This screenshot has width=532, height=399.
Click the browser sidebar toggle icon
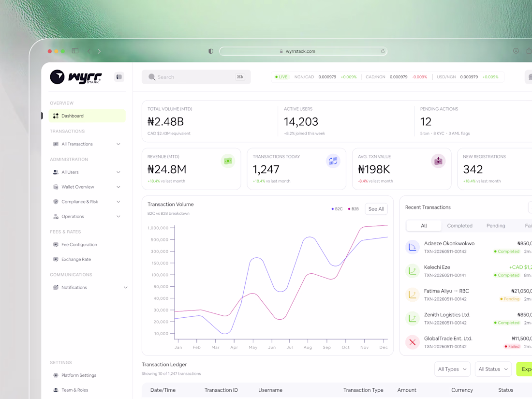75,51
